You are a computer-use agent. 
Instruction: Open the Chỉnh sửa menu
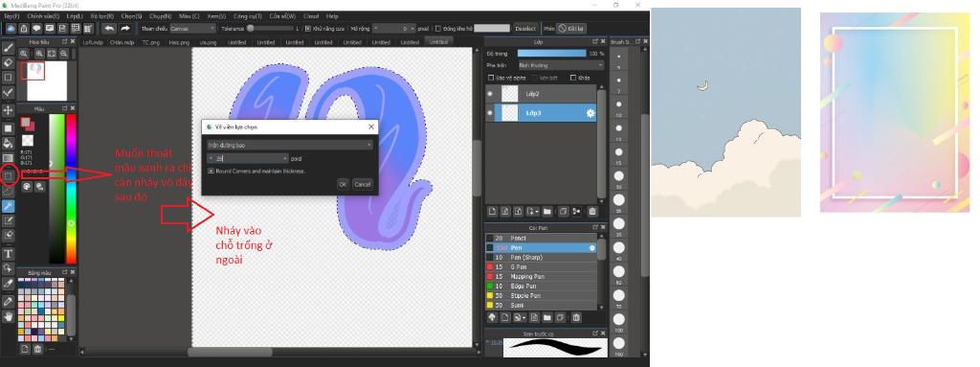[43, 16]
